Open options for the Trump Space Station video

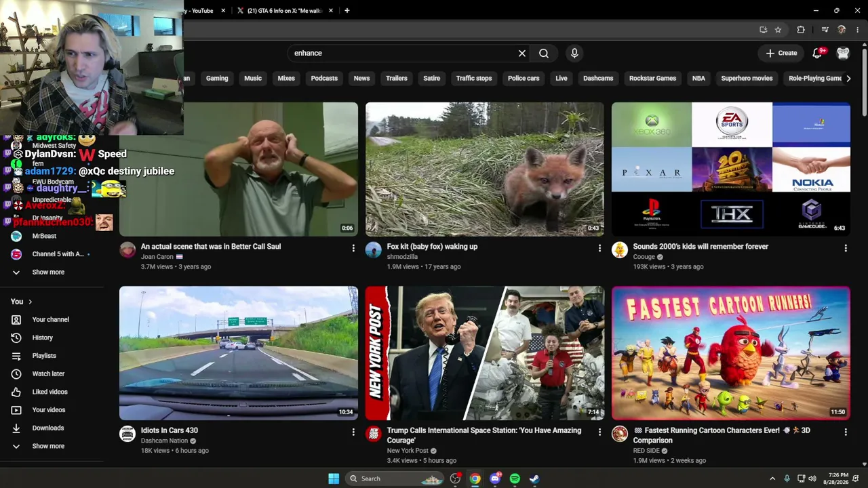coord(599,432)
